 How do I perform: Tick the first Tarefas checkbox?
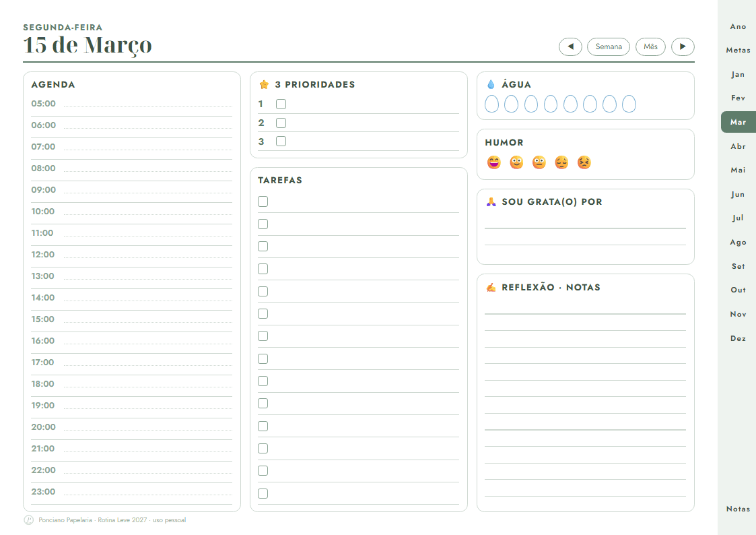(263, 201)
